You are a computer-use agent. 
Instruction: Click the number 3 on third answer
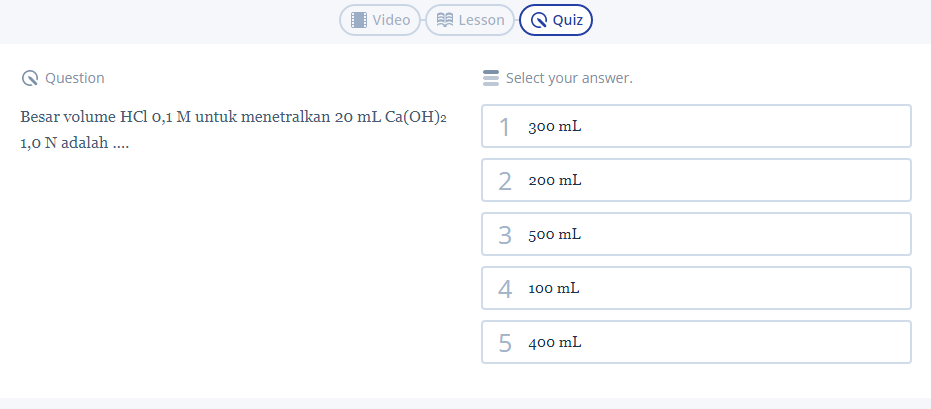click(x=505, y=235)
